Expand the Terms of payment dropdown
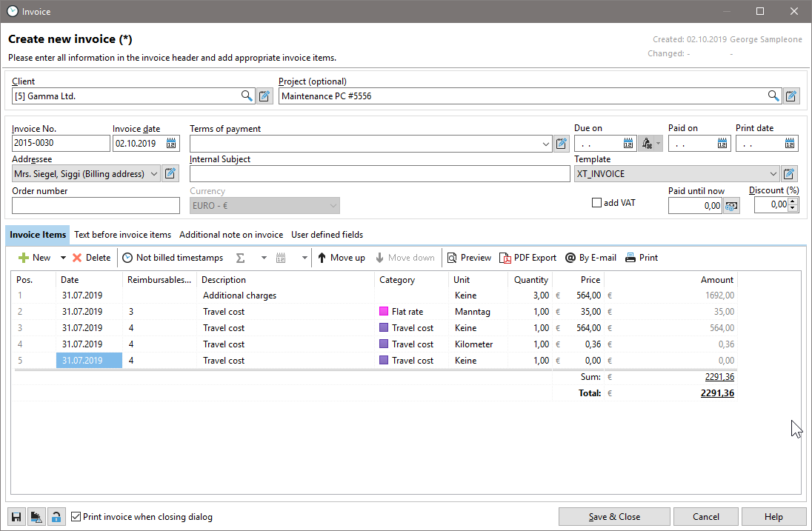The width and height of the screenshot is (812, 531). pyautogui.click(x=546, y=144)
